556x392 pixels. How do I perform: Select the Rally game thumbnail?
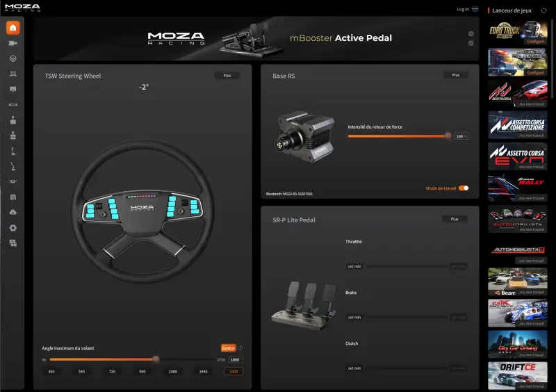(x=517, y=188)
